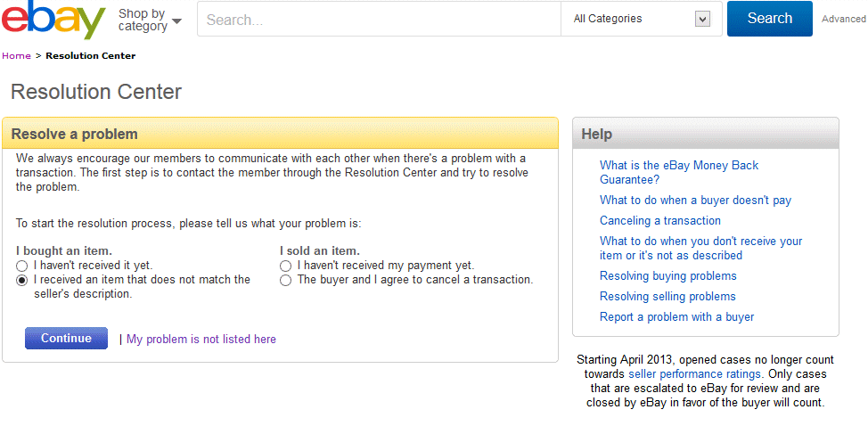
Task: Open the Resolving selling problems link
Action: [x=667, y=297]
